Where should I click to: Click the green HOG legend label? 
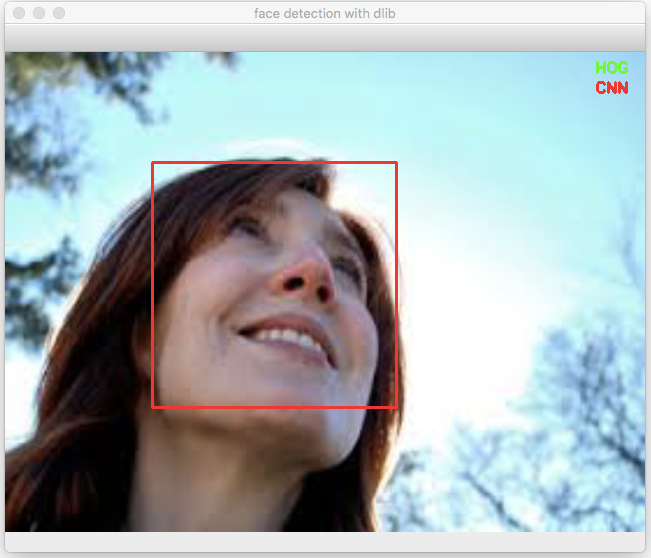tap(612, 68)
